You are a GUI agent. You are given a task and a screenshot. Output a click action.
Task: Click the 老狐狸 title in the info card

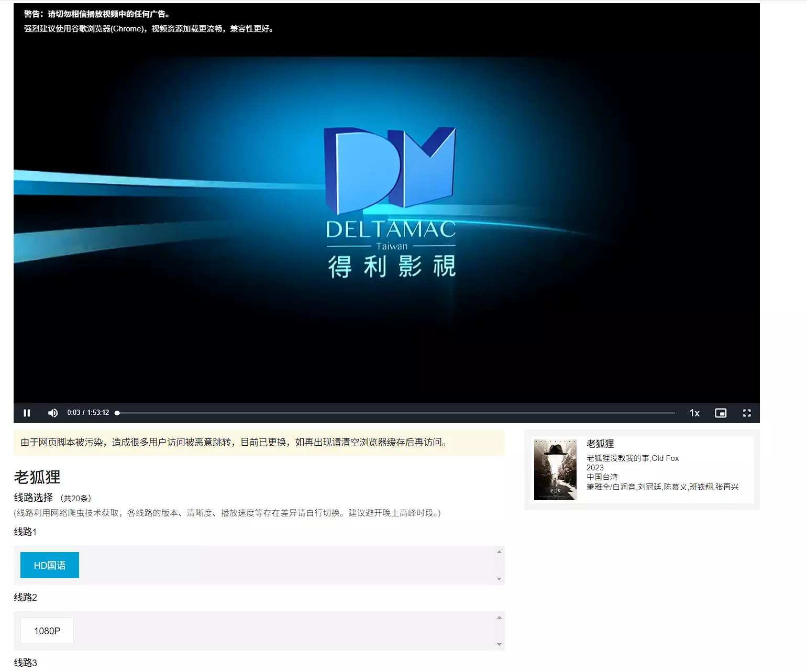[600, 444]
